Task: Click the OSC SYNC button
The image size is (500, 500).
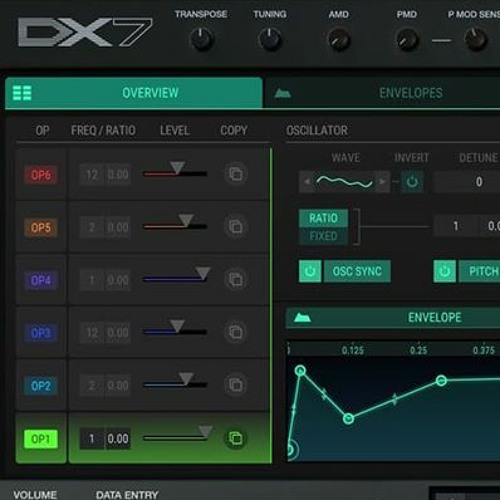Action: tap(357, 271)
